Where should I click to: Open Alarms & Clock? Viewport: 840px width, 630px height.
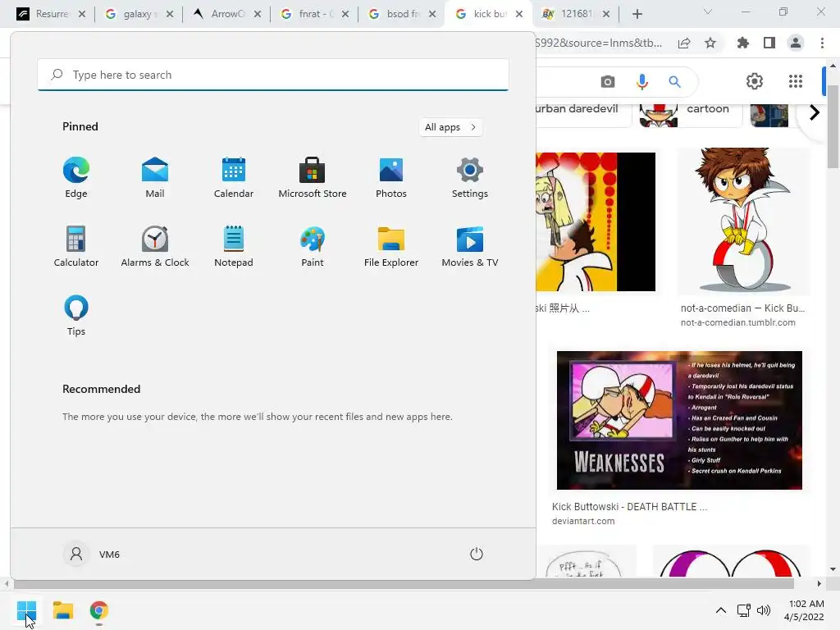(x=155, y=247)
